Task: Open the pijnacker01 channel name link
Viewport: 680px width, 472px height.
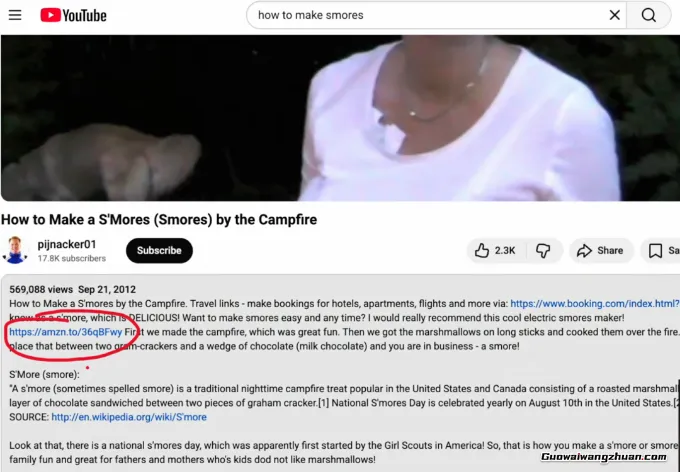Action: coord(67,244)
